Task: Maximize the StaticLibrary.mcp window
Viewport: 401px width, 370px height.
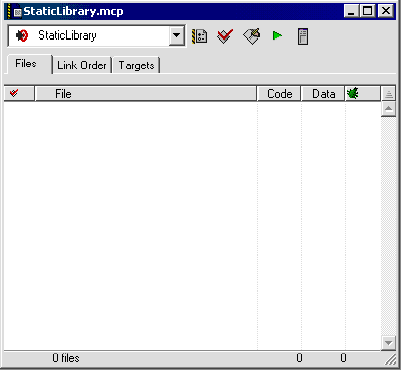Action: [x=368, y=11]
